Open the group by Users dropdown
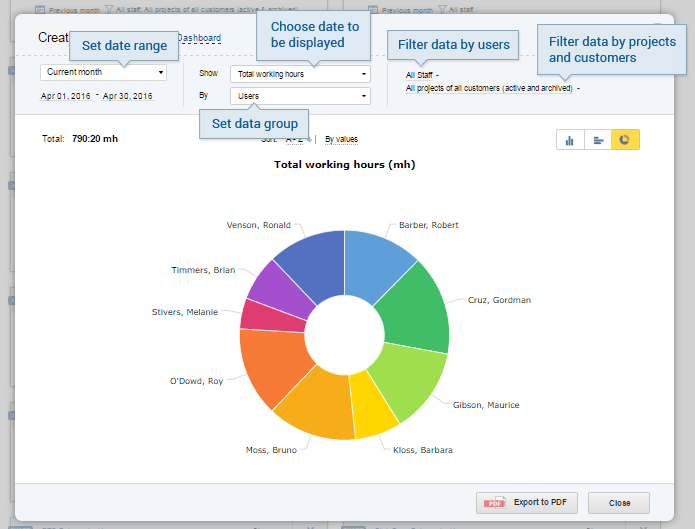The width and height of the screenshot is (695, 529). click(299, 96)
